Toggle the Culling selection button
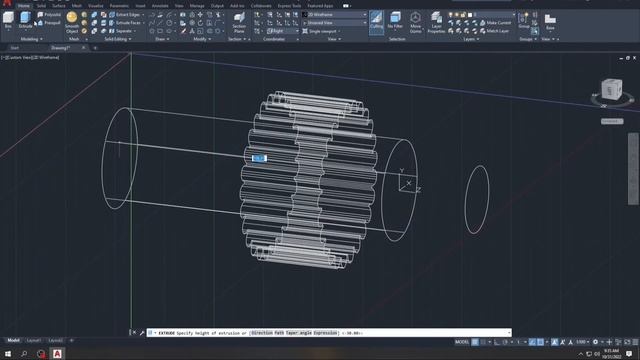This screenshot has width=640, height=360. [376, 22]
